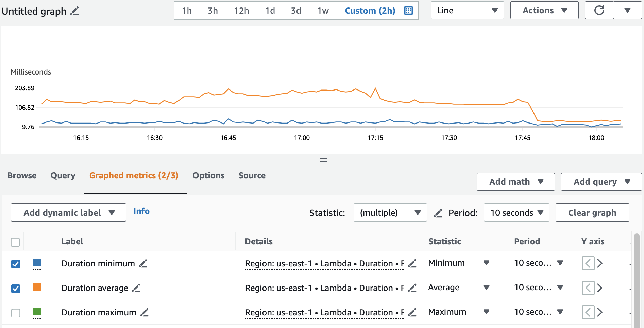This screenshot has width=644, height=328.
Task: Switch to the Options tab
Action: pos(208,175)
